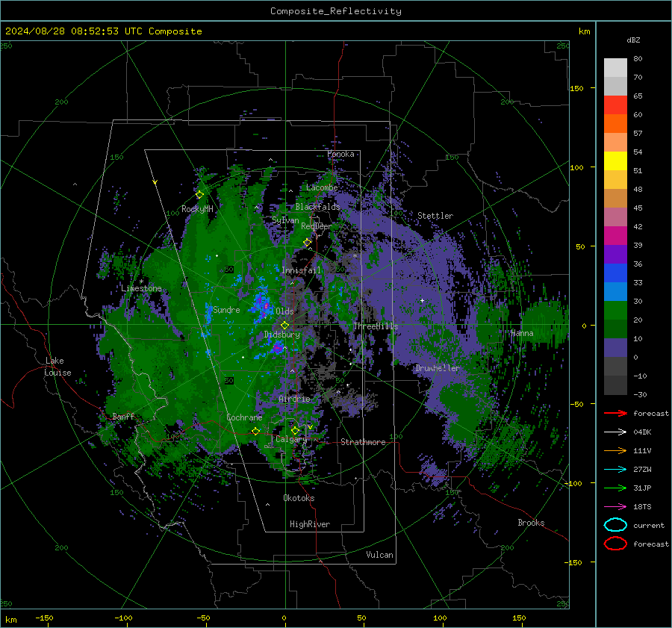Pick the bright green 20-30 dBZ swatch
This screenshot has width=672, height=628.
(615, 311)
